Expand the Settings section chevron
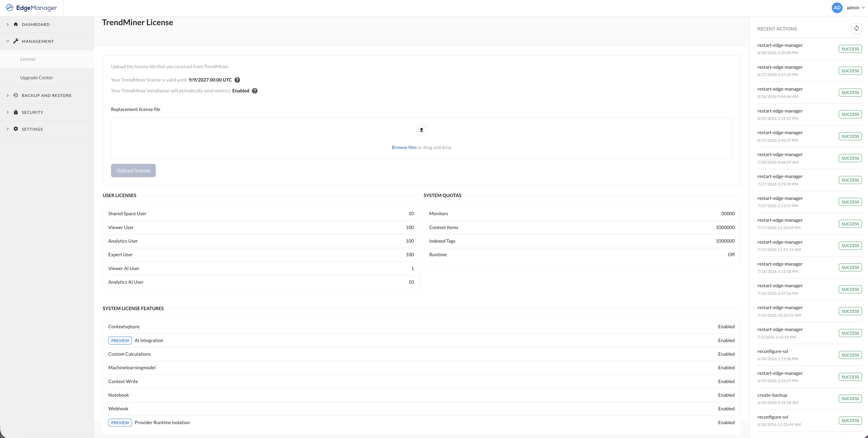868x438 pixels. [x=7, y=129]
